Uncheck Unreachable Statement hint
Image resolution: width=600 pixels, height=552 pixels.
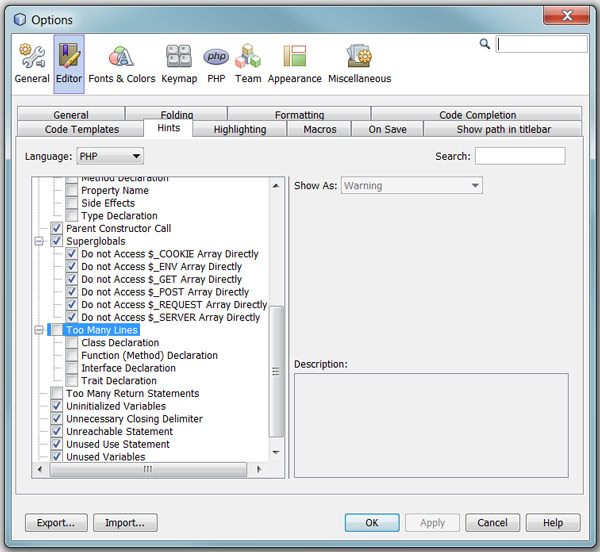click(57, 431)
